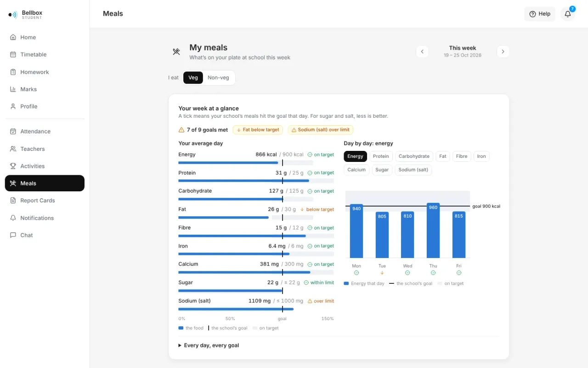Click the Fat below target badge

[x=258, y=130]
